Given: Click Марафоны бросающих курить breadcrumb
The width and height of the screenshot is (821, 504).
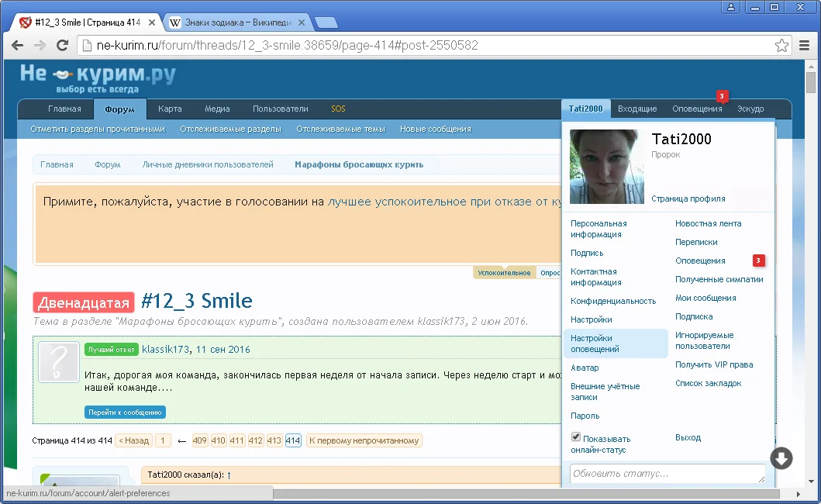Looking at the screenshot, I should click(359, 164).
